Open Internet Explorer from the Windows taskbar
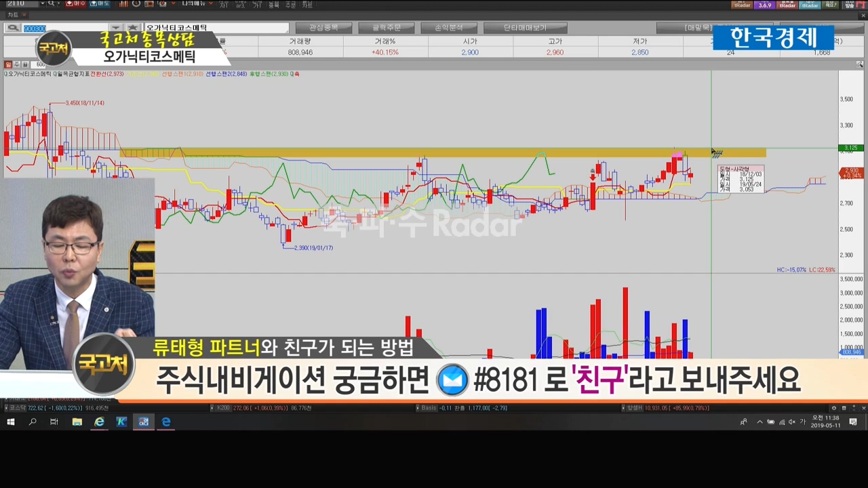The width and height of the screenshot is (868, 488). point(99,422)
